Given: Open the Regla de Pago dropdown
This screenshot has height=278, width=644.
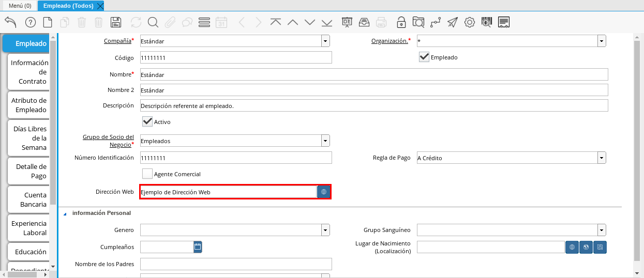Looking at the screenshot, I should (x=602, y=158).
